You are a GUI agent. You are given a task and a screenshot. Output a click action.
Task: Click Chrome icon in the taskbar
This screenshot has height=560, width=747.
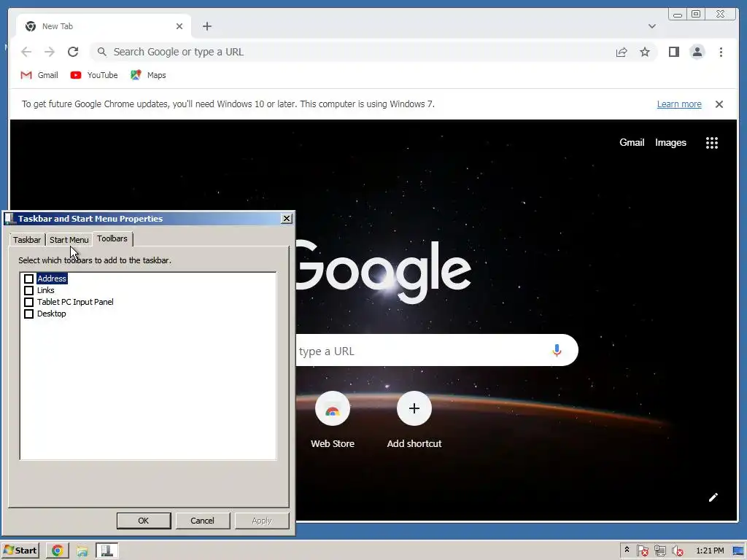coord(57,551)
